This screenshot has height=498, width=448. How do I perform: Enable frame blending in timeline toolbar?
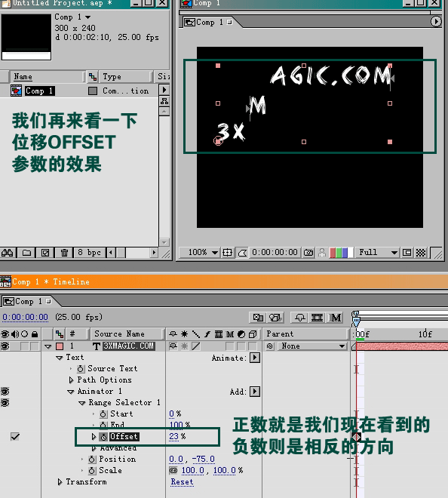(317, 318)
